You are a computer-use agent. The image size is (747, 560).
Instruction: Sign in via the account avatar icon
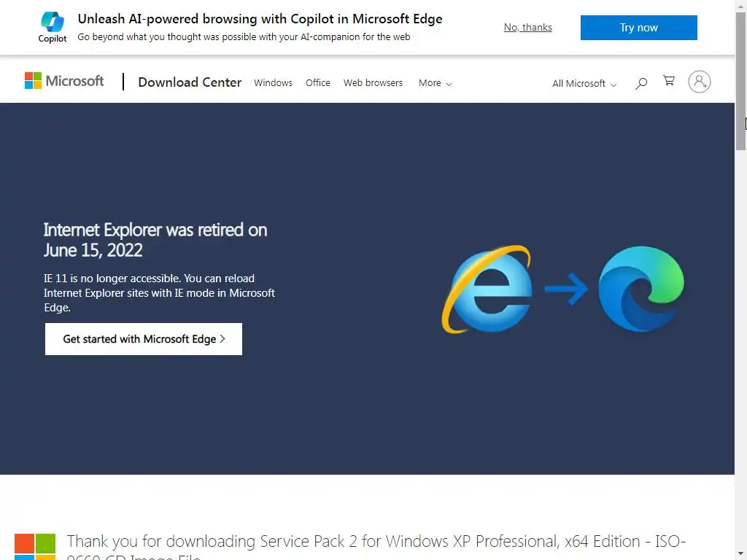click(x=700, y=82)
